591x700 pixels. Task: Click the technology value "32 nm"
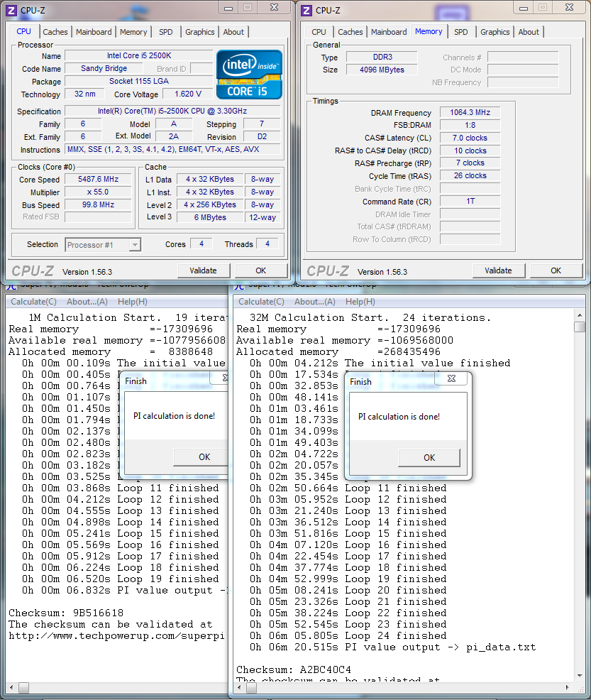tap(84, 94)
